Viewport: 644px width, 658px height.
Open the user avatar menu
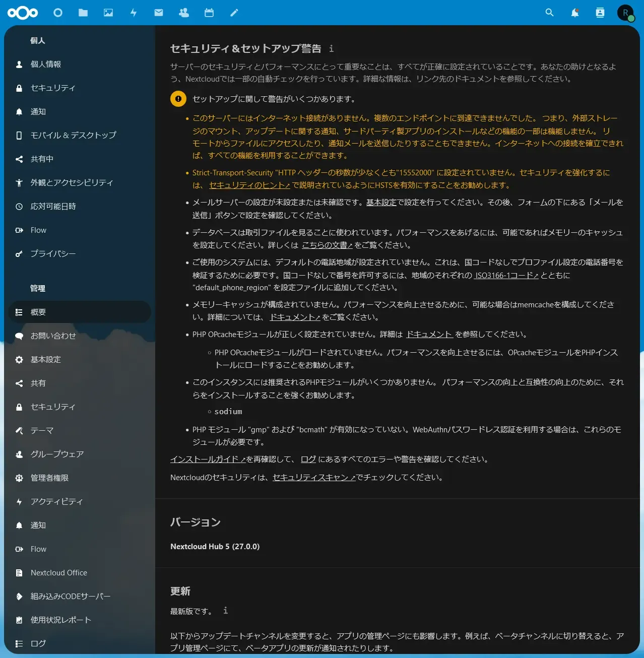626,13
